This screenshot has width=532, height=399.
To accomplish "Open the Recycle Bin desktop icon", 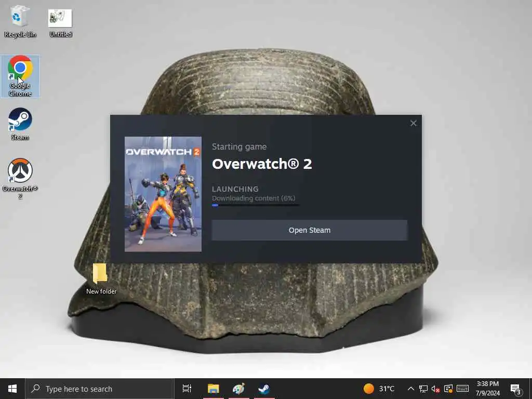I will [x=20, y=21].
